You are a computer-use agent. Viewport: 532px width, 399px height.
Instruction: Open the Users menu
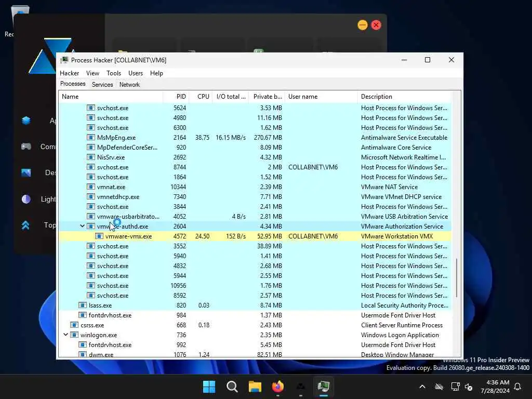[x=136, y=73]
